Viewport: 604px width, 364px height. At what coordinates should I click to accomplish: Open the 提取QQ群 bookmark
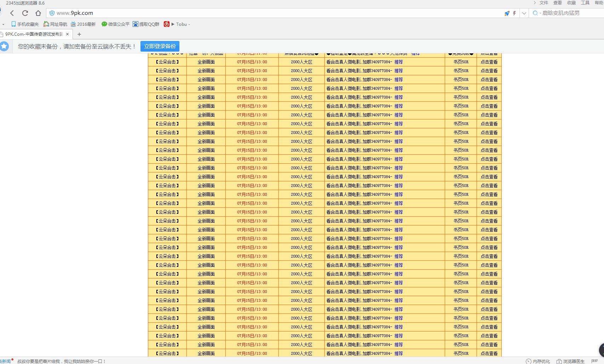pyautogui.click(x=146, y=24)
